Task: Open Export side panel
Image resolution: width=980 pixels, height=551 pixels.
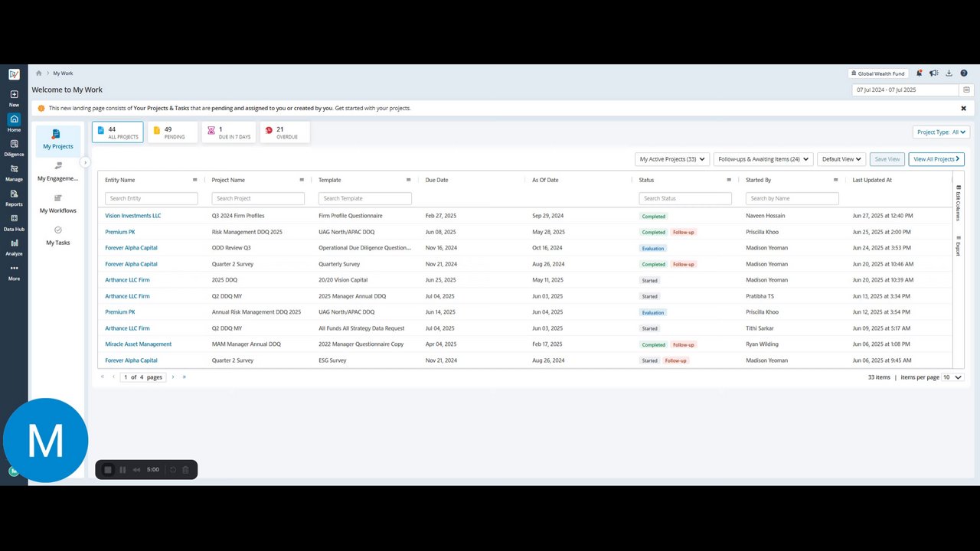Action: (x=958, y=246)
